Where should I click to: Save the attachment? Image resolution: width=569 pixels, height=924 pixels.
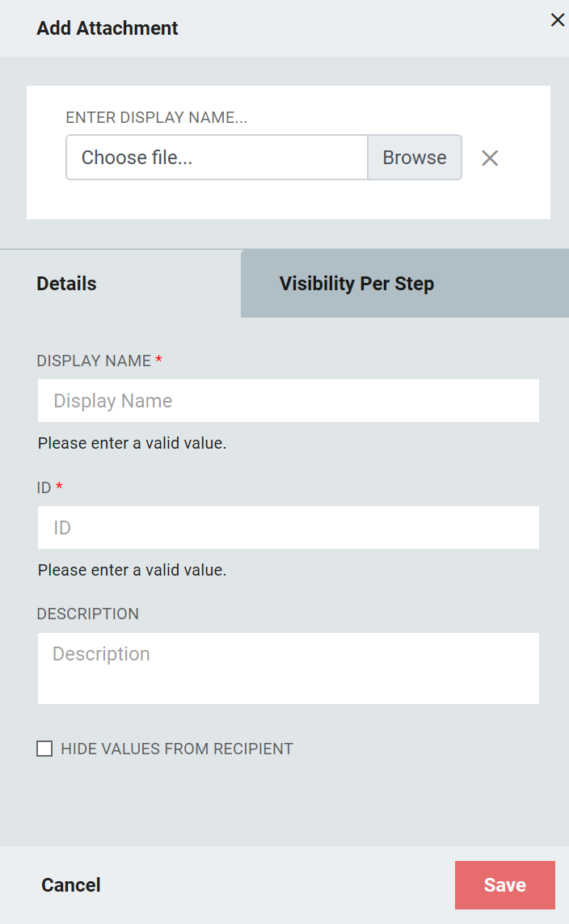click(x=505, y=885)
